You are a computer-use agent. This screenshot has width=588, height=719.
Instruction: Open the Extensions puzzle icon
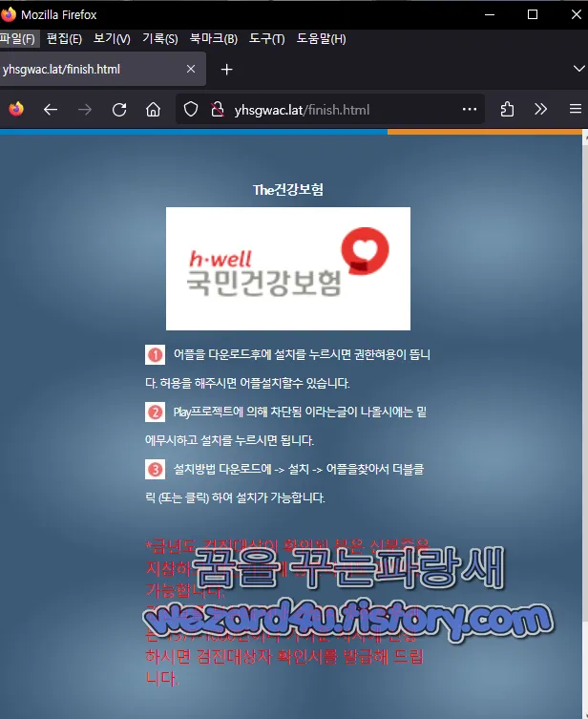507,110
